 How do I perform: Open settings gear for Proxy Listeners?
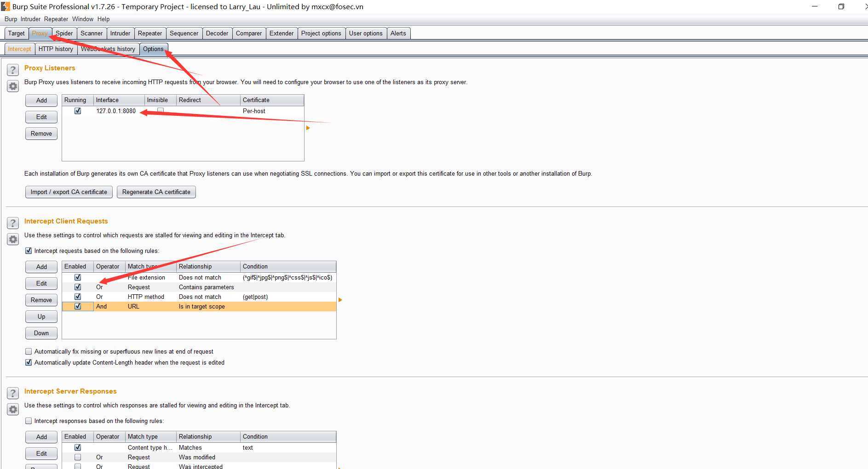pos(13,86)
